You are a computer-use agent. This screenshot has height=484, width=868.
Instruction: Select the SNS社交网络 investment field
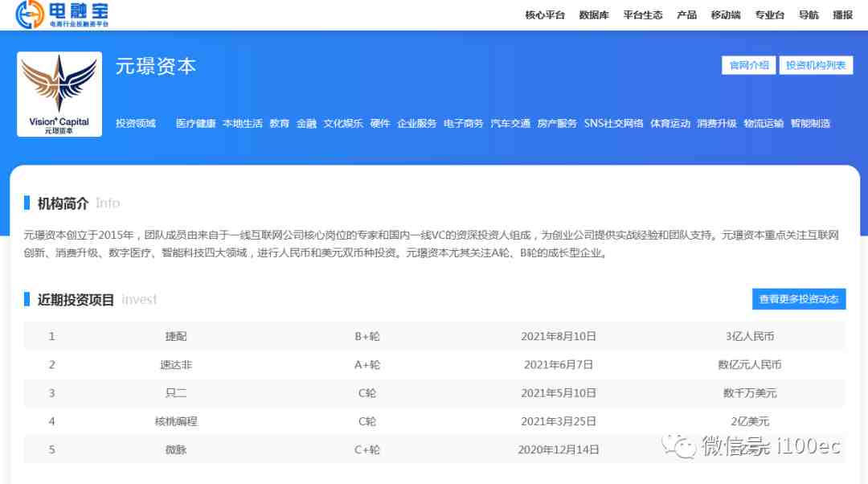(x=613, y=124)
